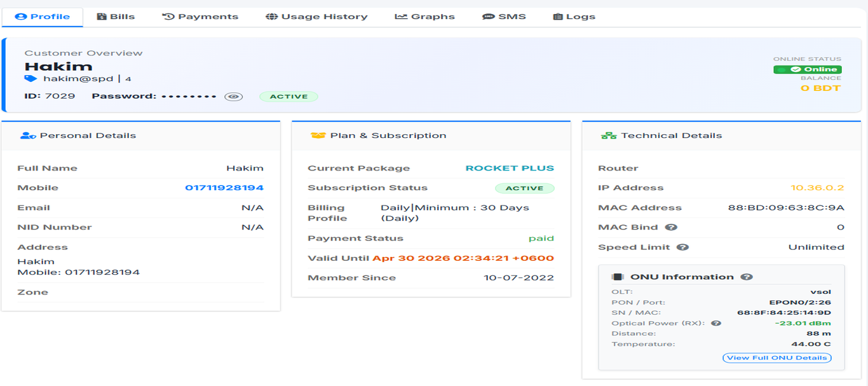Click the tag icon beside hakim@spd
Screen dimensions: 868x386
(31, 79)
